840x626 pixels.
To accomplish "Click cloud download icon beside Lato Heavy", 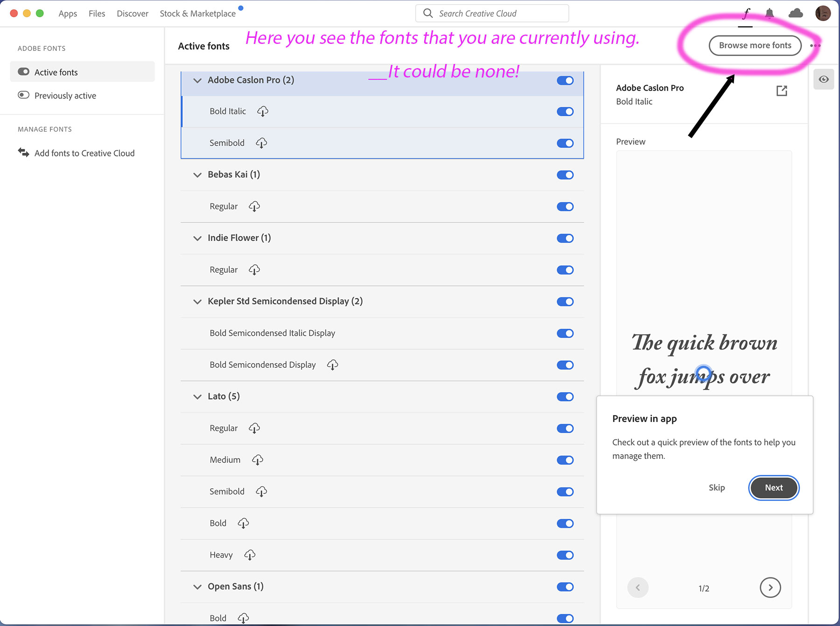I will tap(250, 555).
